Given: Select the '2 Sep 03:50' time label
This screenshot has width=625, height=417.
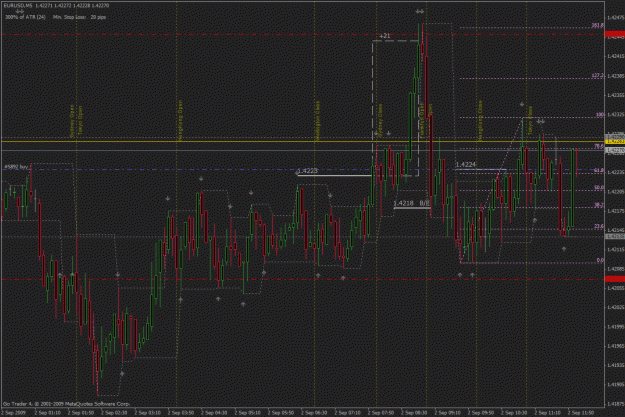Looking at the screenshot, I should pos(181,413).
